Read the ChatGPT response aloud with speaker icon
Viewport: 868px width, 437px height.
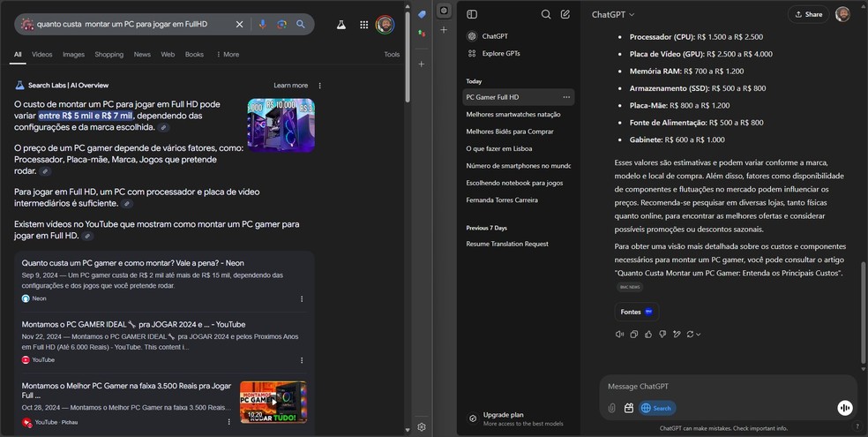point(619,334)
